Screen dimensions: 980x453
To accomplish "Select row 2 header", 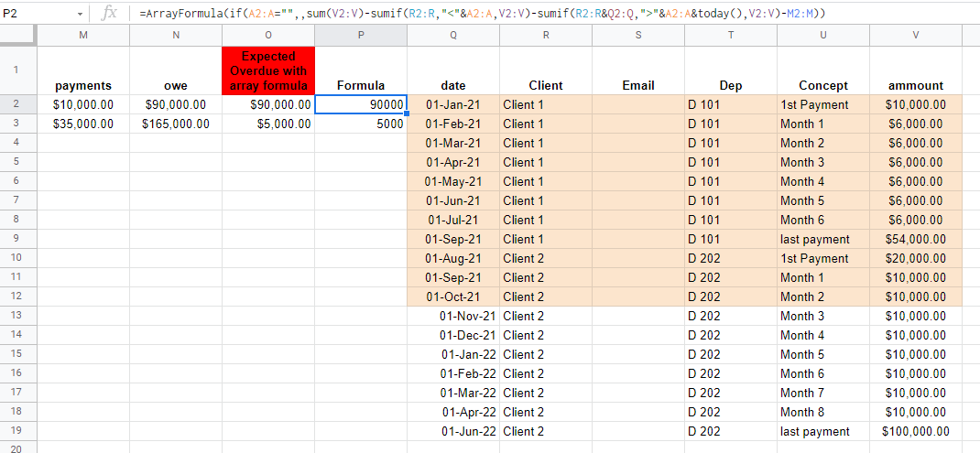I will coord(18,104).
